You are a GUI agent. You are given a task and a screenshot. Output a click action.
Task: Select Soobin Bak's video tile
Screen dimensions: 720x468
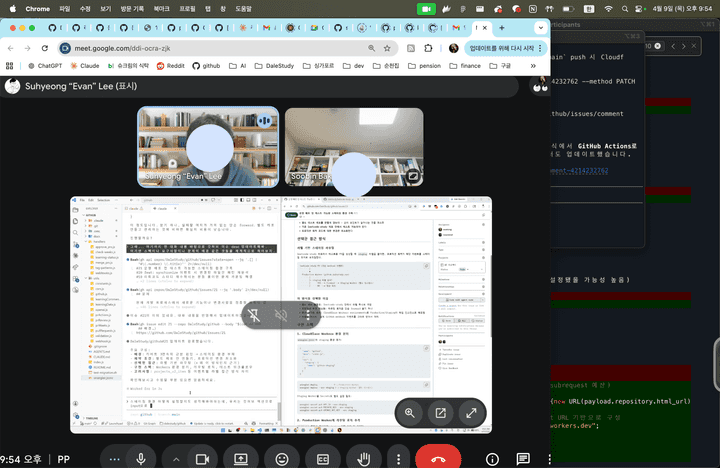(x=354, y=147)
